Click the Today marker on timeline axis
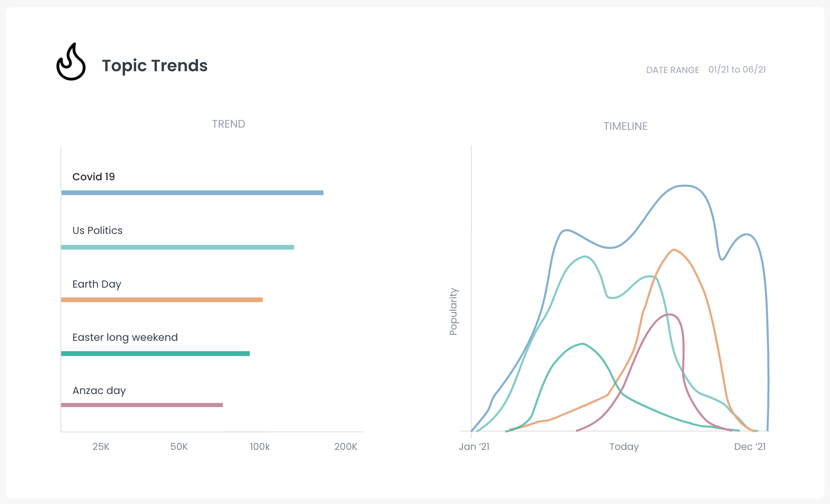This screenshot has height=504, width=830. click(x=624, y=447)
